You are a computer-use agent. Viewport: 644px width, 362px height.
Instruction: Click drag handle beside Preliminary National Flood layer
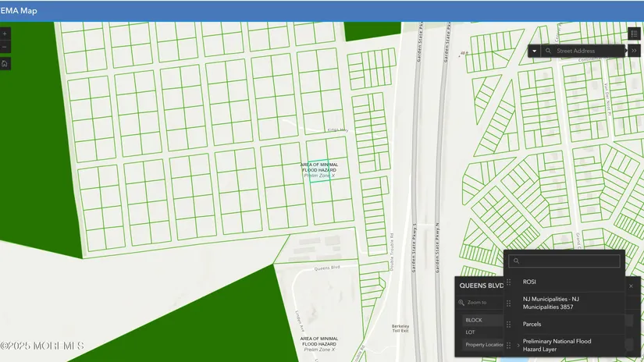(510, 345)
